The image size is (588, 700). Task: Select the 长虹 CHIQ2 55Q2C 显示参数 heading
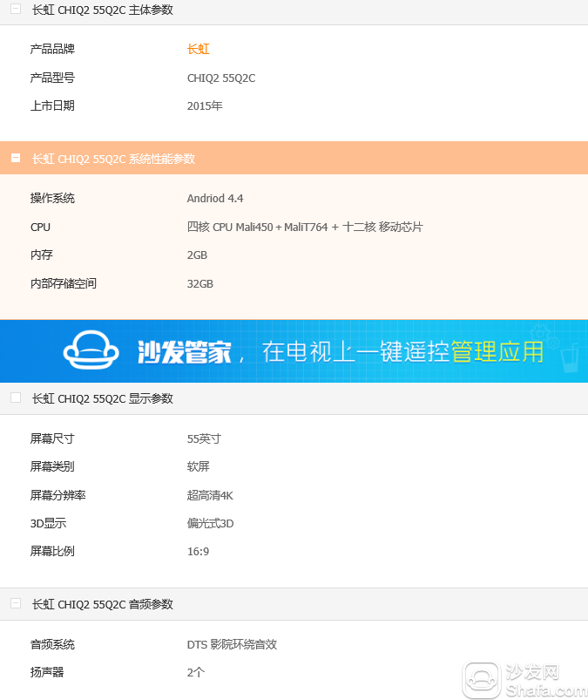coord(102,398)
